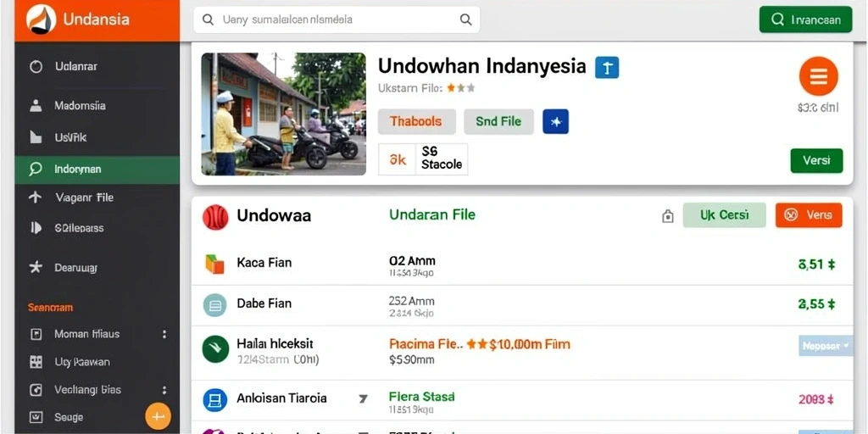Screen dimensions: 868x434
Task: Expand the Anloisan Tiaroia row arrow
Action: [363, 398]
